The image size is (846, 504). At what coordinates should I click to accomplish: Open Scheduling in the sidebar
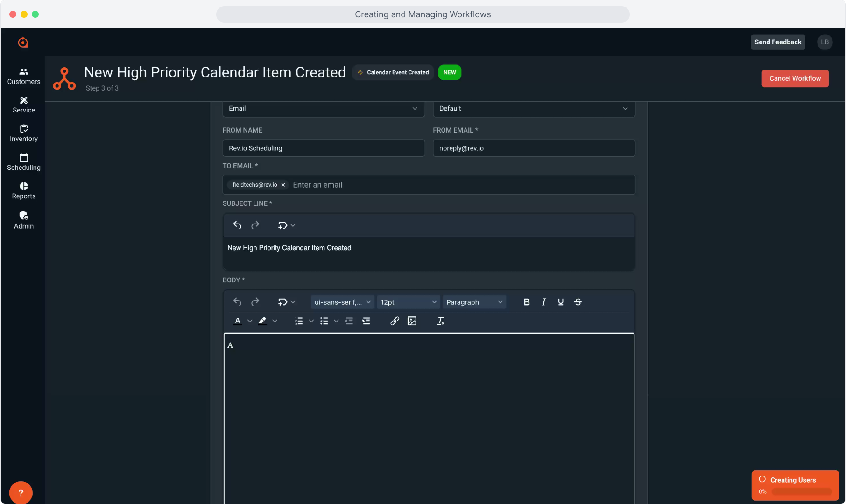tap(24, 162)
